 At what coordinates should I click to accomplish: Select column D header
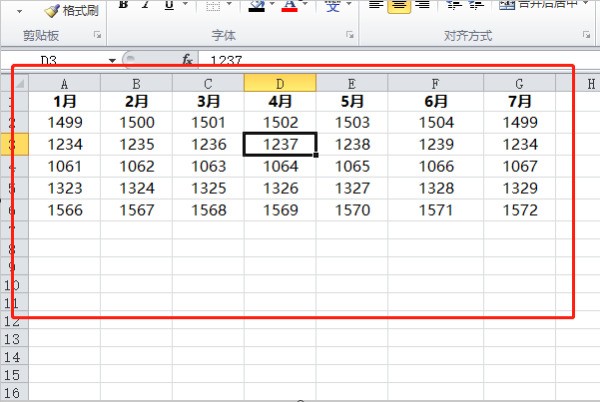[x=280, y=83]
